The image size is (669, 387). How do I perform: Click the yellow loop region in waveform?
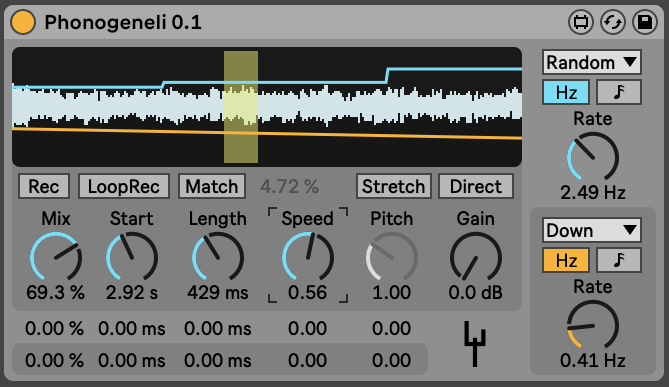pyautogui.click(x=241, y=107)
